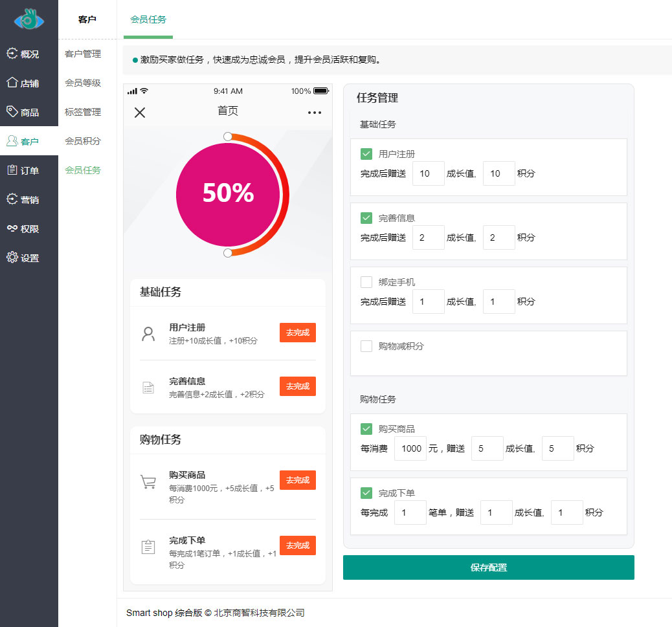The width and height of the screenshot is (672, 627).
Task: Select 会员积分 in the submenu
Action: coord(83,141)
